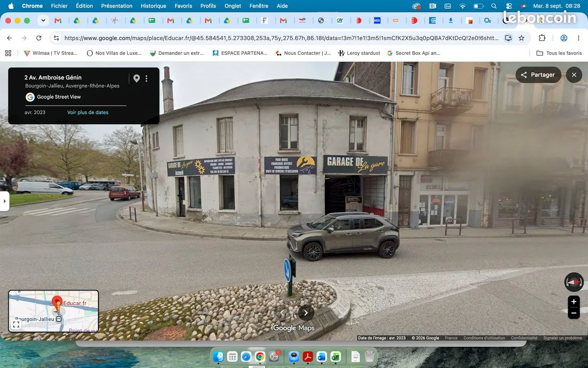Open the Fenêtre menu
Screen dimensions: 588x368
259,6
